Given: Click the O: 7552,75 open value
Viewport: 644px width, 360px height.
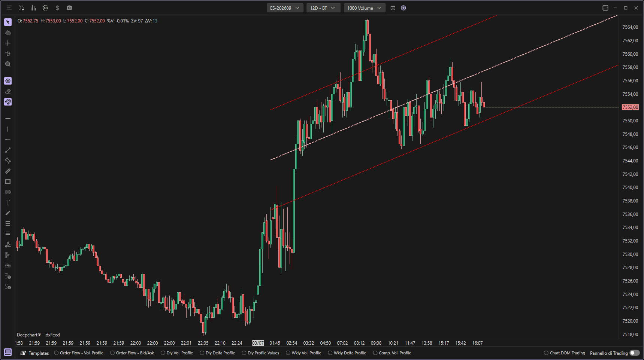Looking at the screenshot, I should (28, 21).
